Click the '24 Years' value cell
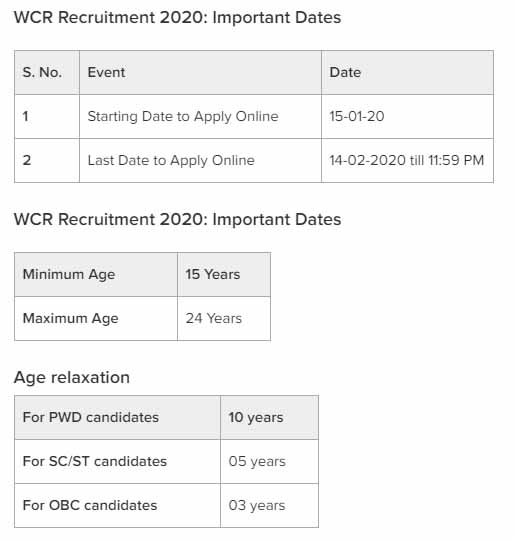The image size is (515, 540). coord(224,319)
